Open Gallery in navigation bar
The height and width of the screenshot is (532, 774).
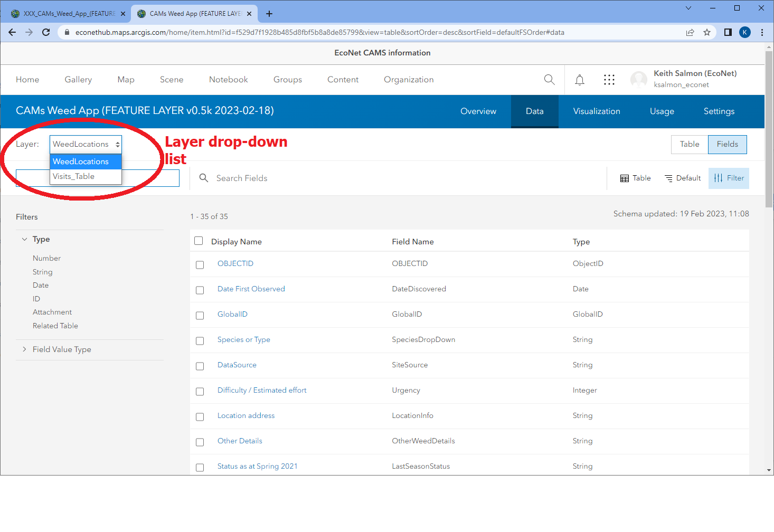point(78,80)
